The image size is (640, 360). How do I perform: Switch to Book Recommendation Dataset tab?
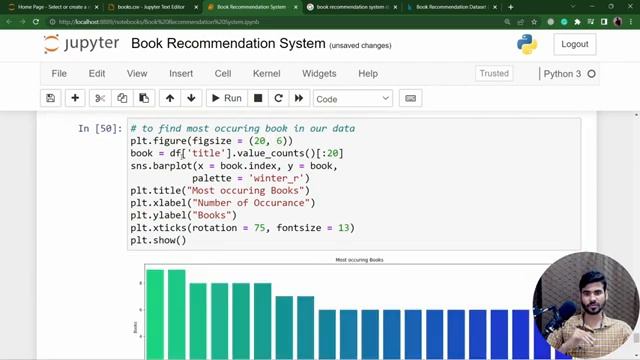[x=451, y=7]
